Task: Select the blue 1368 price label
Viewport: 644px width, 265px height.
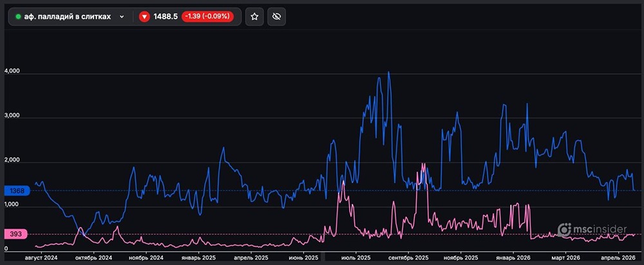Action: (17, 191)
